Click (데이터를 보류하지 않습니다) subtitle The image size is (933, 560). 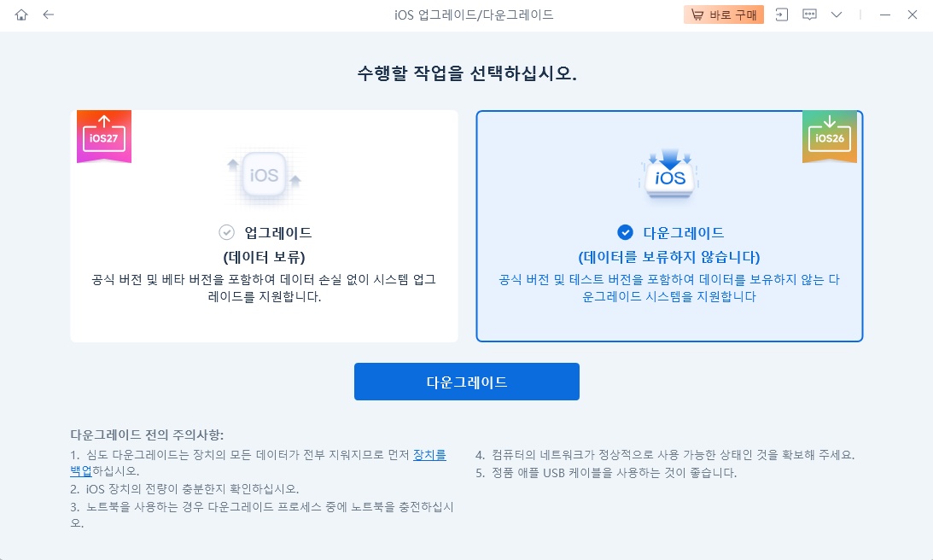point(669,257)
